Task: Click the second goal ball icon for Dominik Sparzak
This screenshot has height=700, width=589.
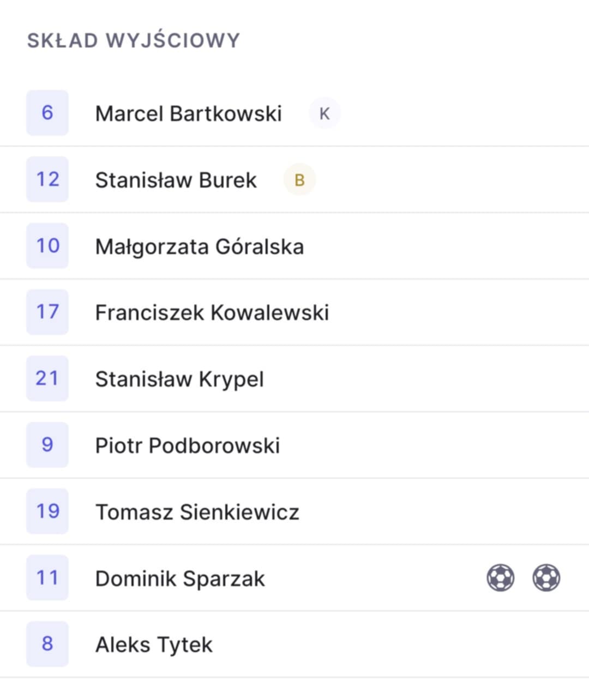Action: (546, 578)
